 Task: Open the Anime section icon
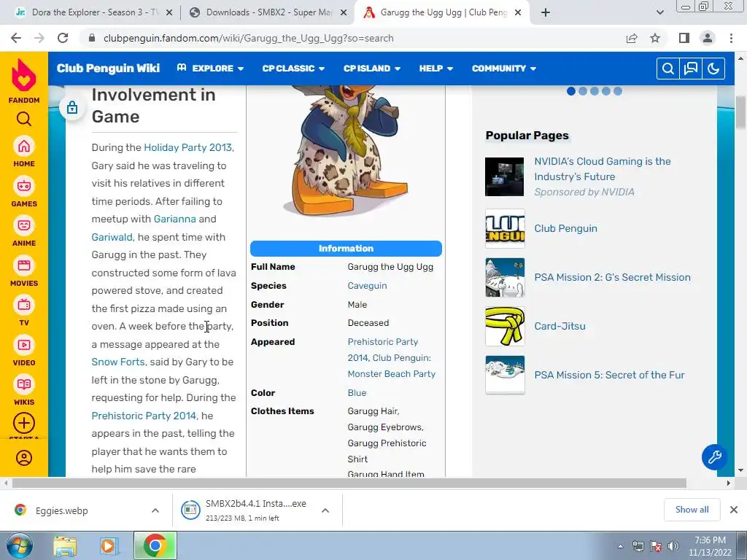24,226
